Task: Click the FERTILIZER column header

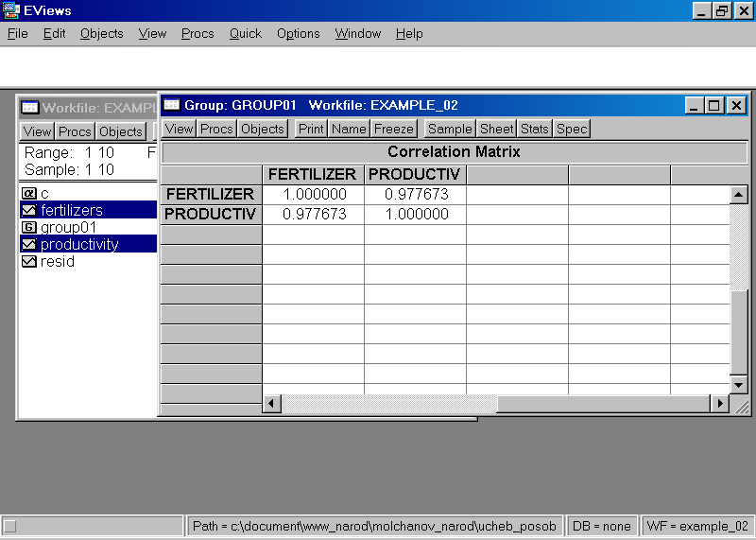Action: [314, 175]
